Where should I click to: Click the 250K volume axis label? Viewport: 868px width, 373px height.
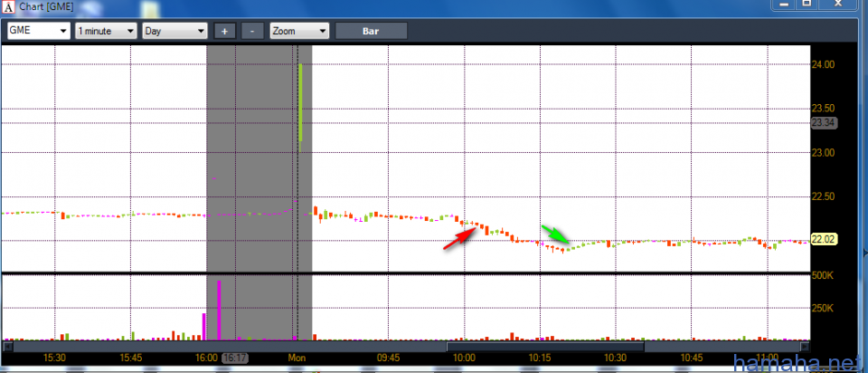coord(823,308)
